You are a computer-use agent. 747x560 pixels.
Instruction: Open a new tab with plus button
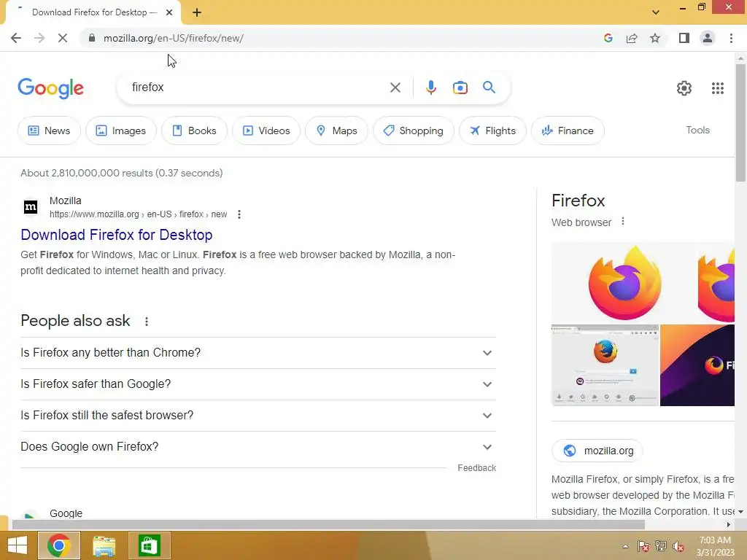(x=197, y=12)
